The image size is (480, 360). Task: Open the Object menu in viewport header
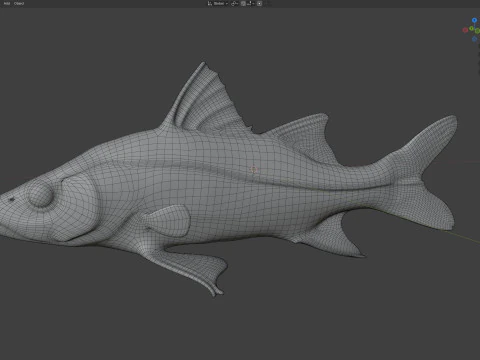coord(19,3)
